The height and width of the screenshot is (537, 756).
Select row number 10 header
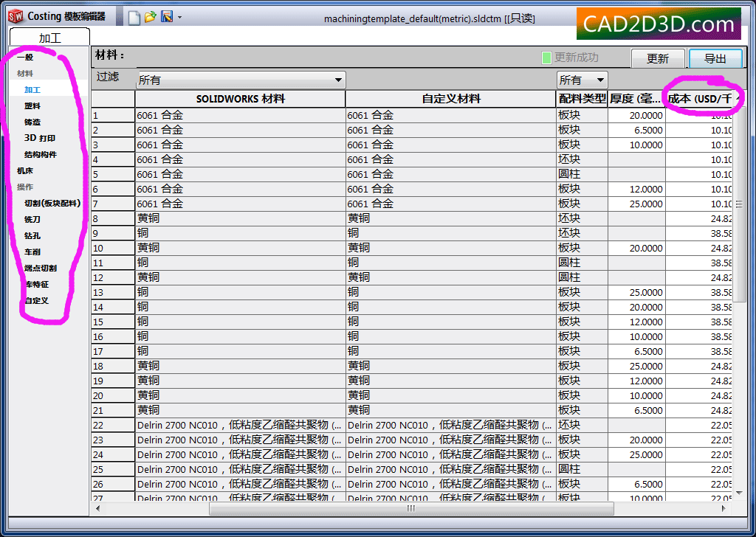[x=113, y=249]
